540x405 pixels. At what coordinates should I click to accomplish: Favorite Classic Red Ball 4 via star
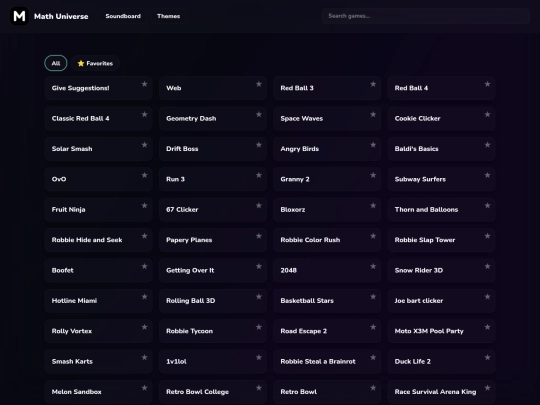point(144,114)
